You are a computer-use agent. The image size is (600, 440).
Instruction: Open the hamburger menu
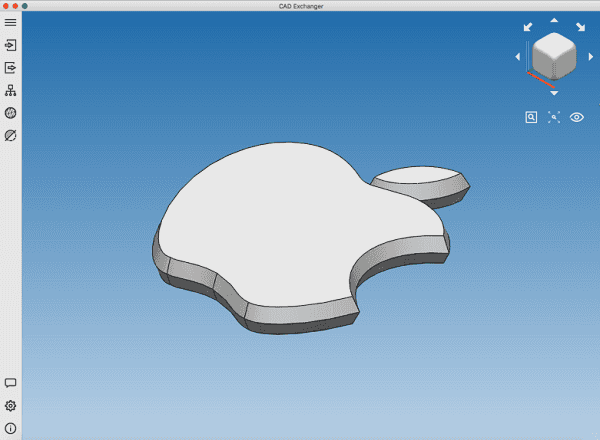pyautogui.click(x=10, y=23)
